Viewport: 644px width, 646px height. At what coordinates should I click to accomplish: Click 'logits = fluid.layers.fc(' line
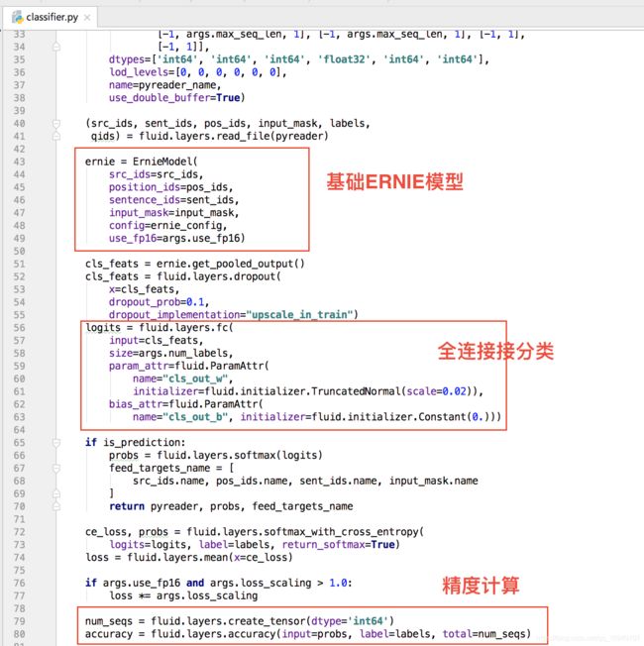160,328
